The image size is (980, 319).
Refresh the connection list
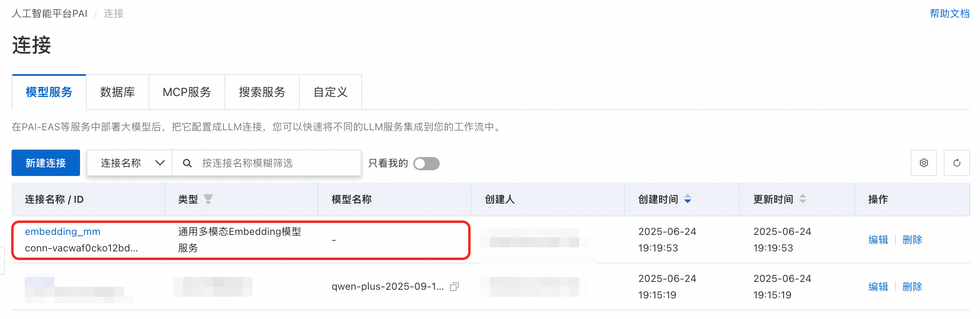pos(956,163)
